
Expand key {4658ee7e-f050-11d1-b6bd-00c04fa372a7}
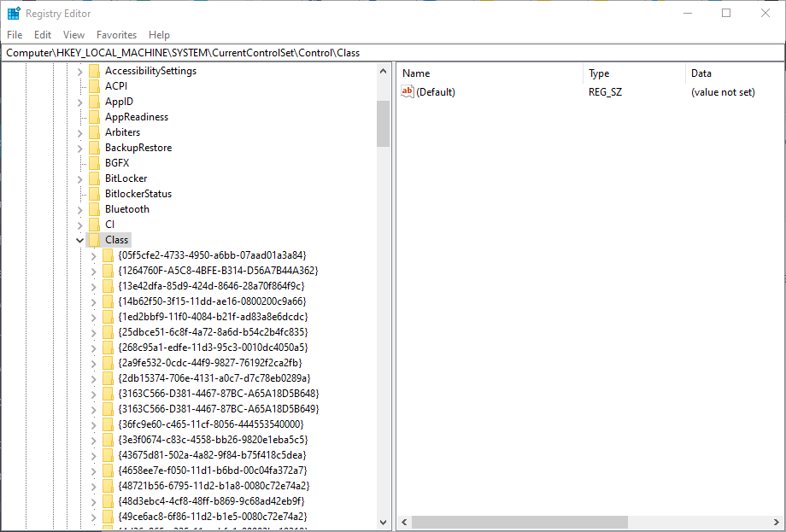click(x=93, y=471)
